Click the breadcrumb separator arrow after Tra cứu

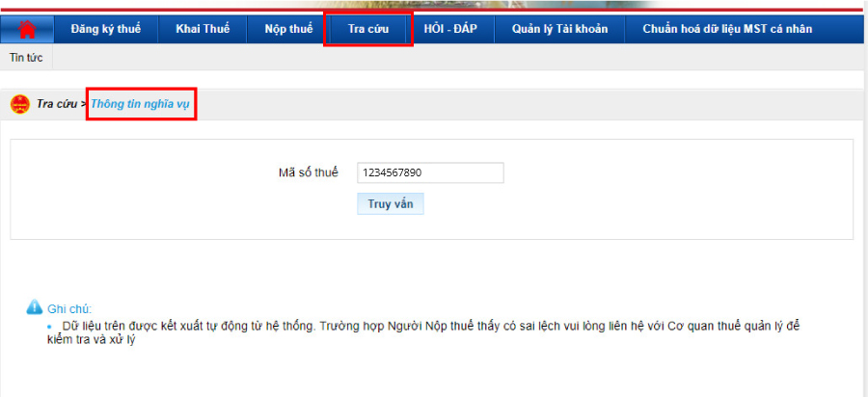[x=85, y=104]
